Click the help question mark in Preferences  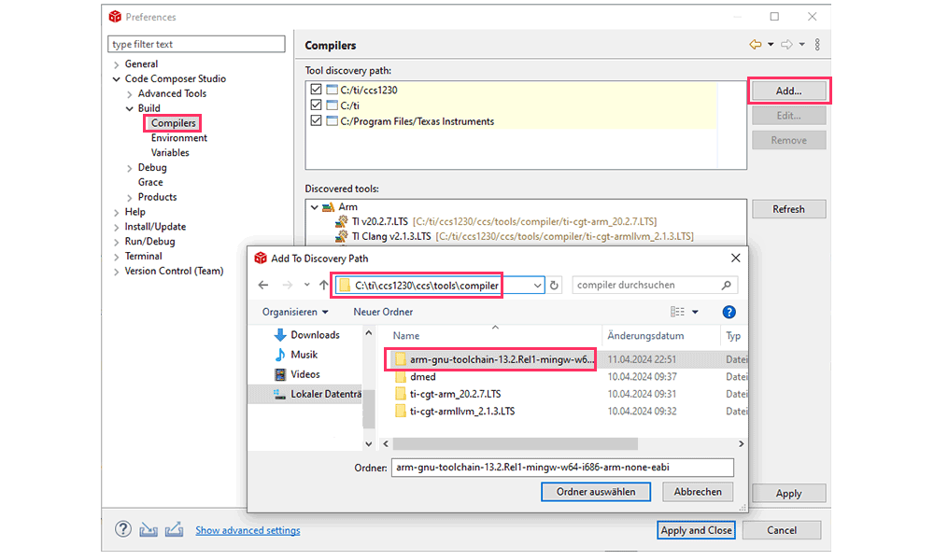point(122,529)
